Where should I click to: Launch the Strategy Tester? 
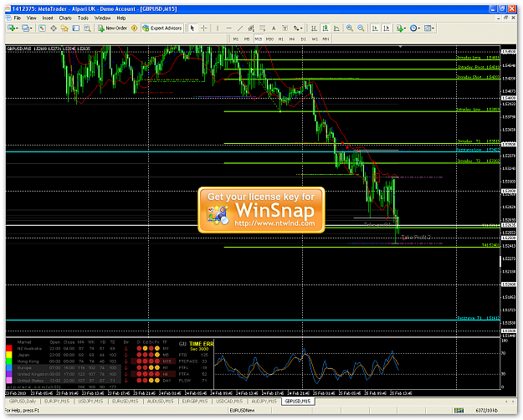[87, 28]
